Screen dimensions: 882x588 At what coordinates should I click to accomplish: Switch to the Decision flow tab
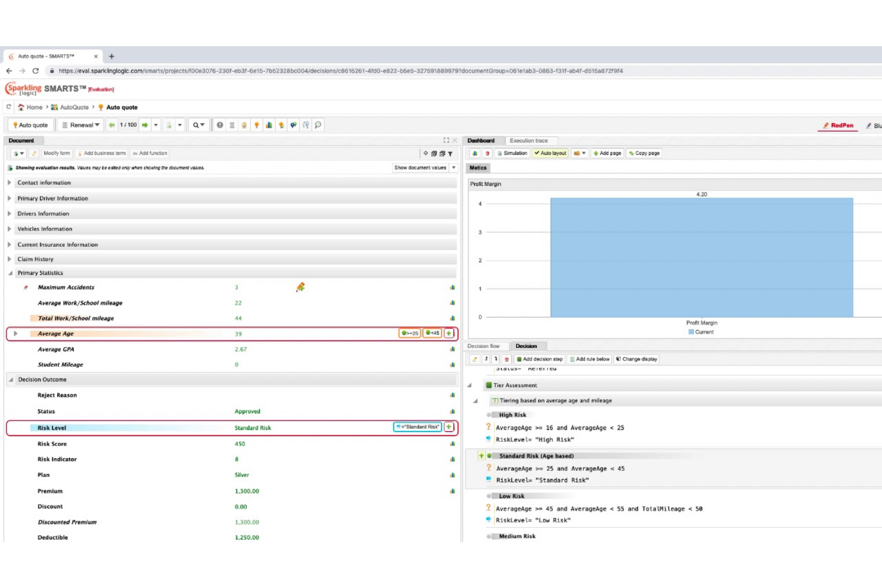pyautogui.click(x=483, y=346)
